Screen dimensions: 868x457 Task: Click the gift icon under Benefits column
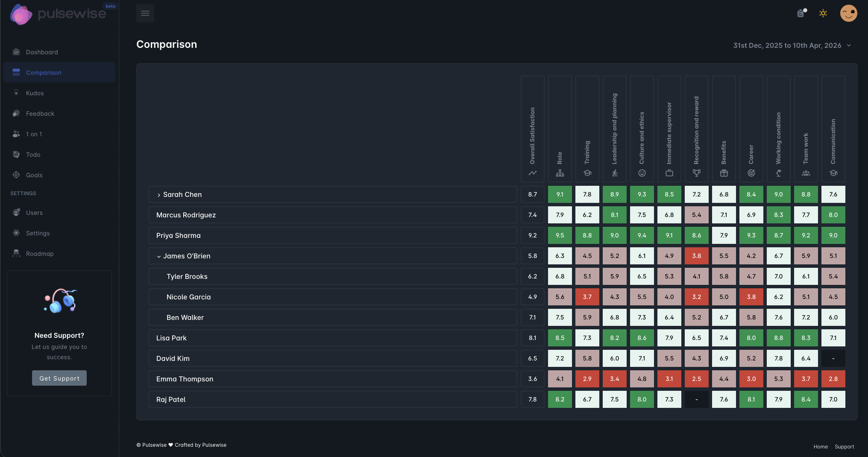[724, 173]
